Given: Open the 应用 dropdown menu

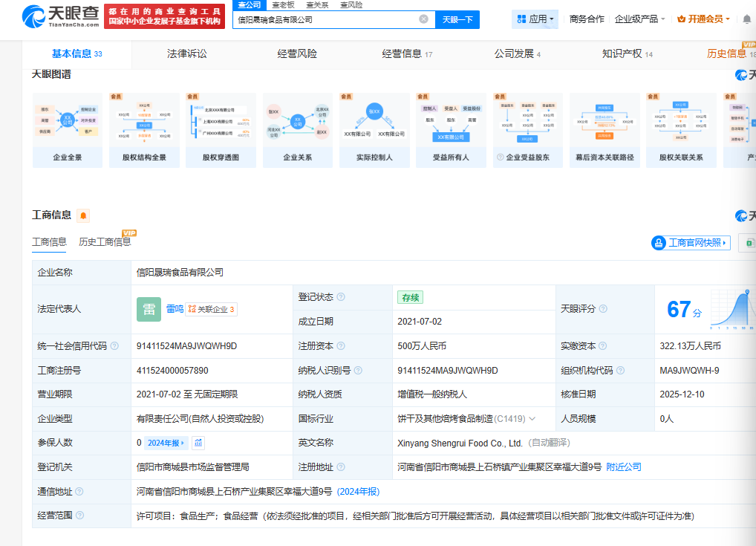Looking at the screenshot, I should pos(535,19).
